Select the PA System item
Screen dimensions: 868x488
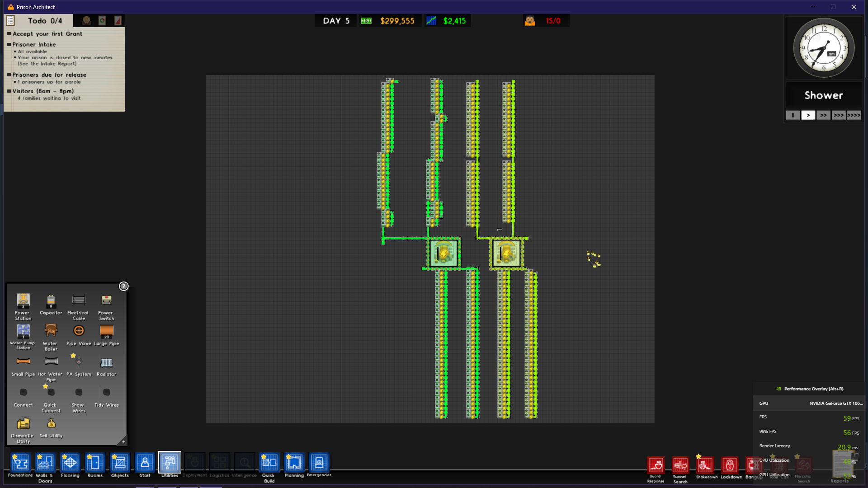pos(79,366)
